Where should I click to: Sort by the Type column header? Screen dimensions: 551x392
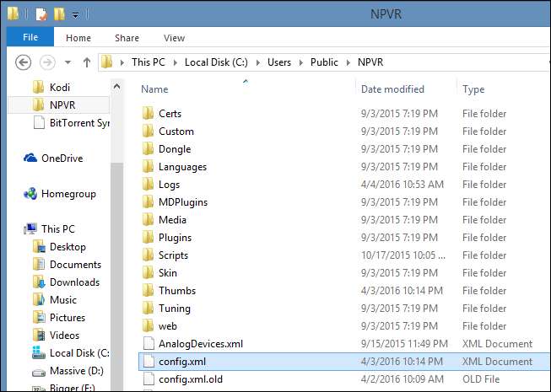coord(473,89)
